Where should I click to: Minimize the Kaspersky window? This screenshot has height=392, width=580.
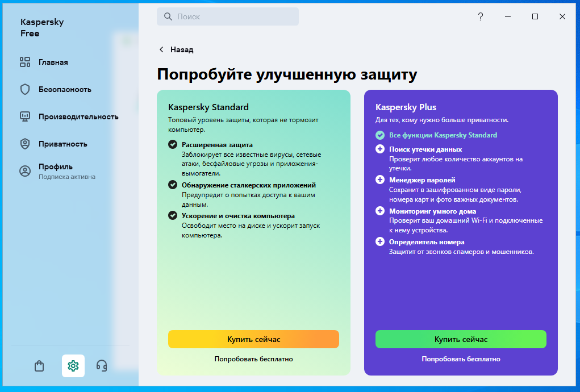pyautogui.click(x=508, y=16)
